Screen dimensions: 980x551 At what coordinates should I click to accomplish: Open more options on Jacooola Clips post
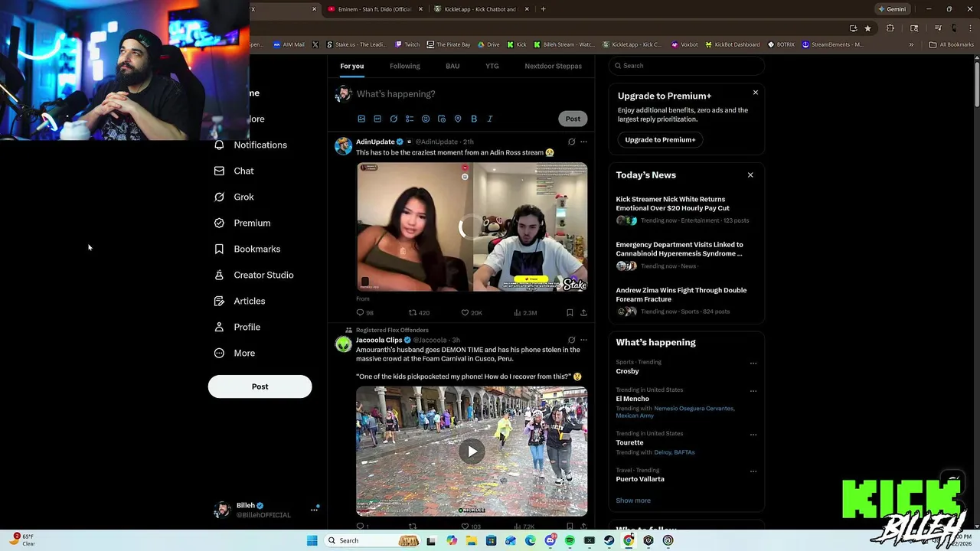pyautogui.click(x=583, y=340)
